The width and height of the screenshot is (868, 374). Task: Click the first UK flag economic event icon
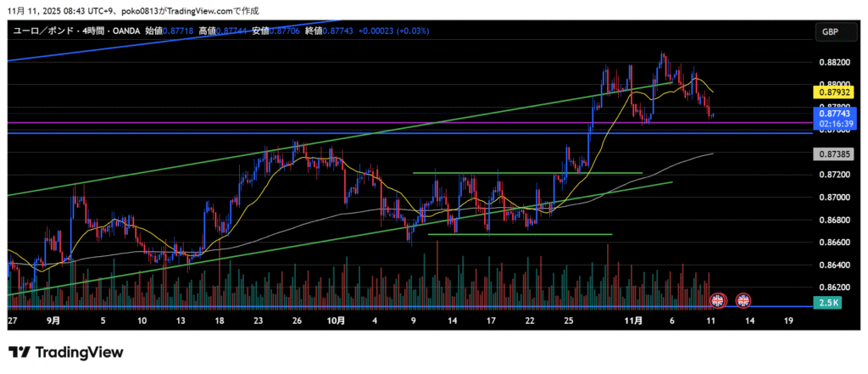click(718, 299)
